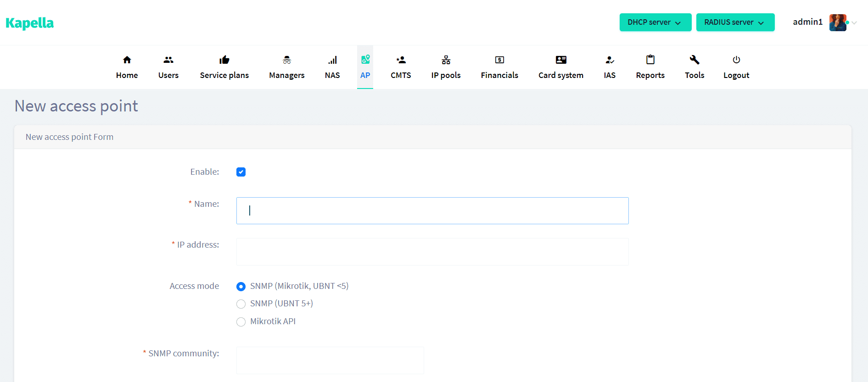Uncheck the Enable checkbox
The image size is (868, 382).
(241, 172)
